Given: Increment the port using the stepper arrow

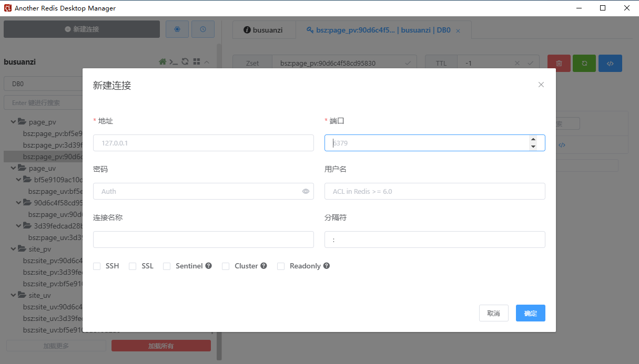Looking at the screenshot, I should point(533,139).
